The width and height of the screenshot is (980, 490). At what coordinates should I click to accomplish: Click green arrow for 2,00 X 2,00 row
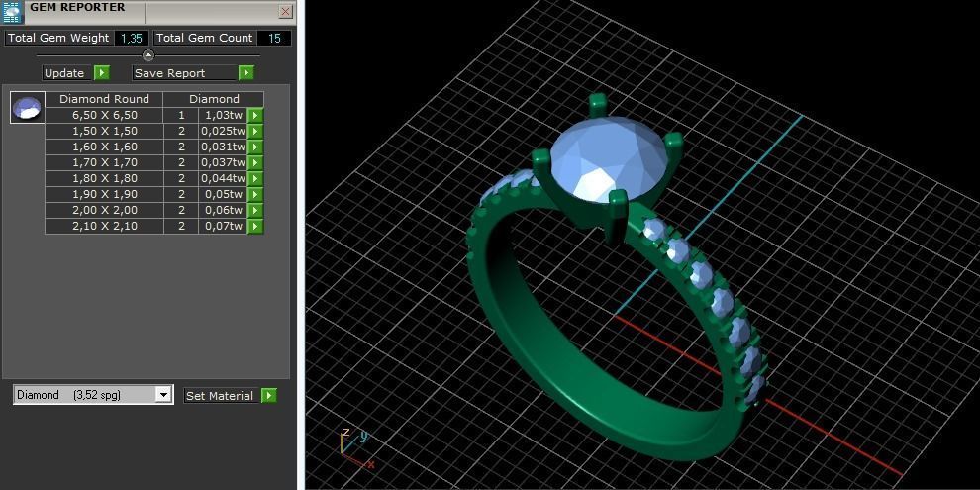(255, 210)
